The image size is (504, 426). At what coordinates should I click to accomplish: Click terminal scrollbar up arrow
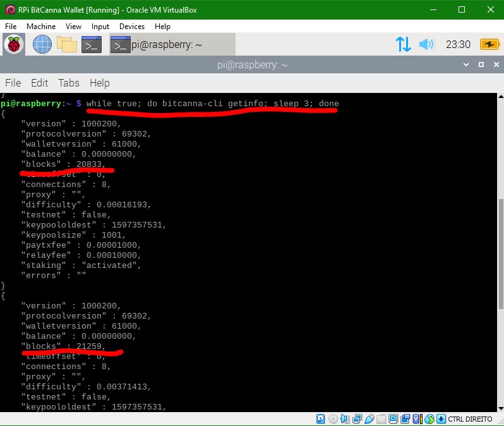point(501,96)
